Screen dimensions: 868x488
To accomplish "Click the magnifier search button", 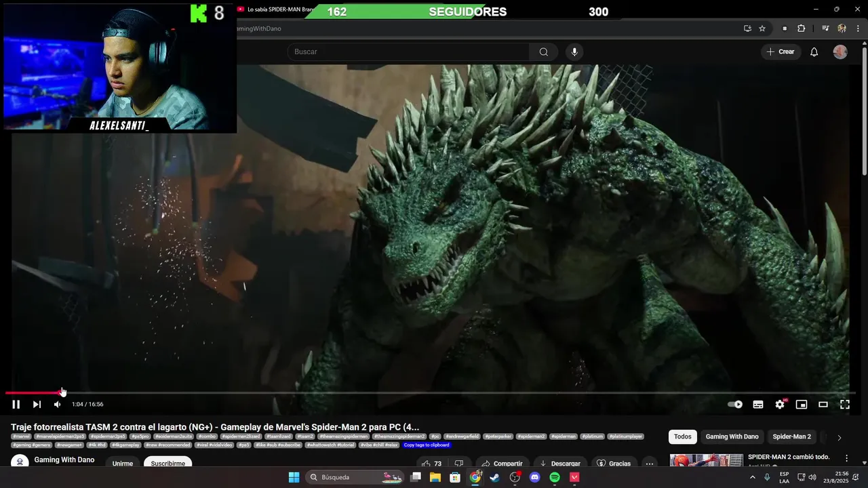I will [544, 52].
